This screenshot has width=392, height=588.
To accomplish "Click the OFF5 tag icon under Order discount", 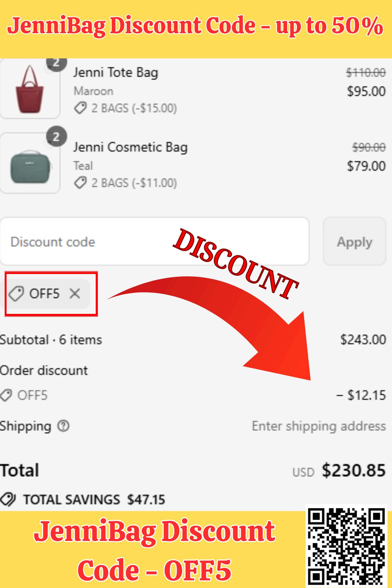I will point(6,395).
